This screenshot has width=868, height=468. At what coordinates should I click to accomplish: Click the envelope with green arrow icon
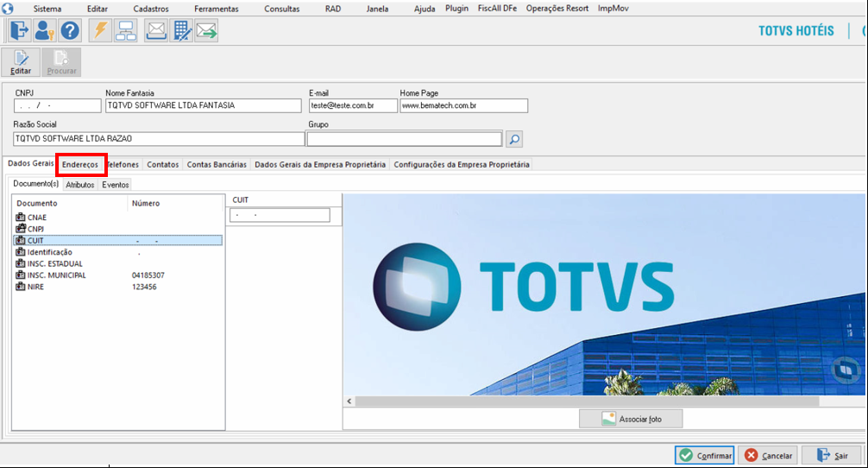tap(206, 30)
